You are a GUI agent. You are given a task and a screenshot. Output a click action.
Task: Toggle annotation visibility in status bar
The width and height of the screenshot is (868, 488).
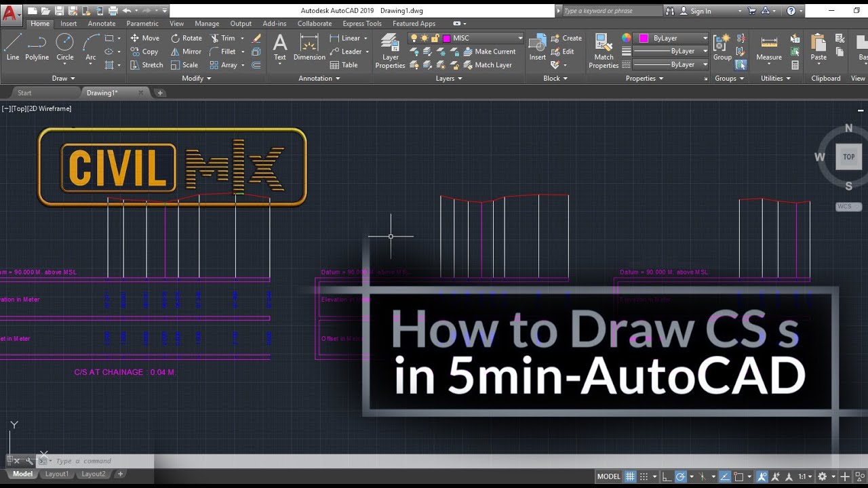coord(762,476)
